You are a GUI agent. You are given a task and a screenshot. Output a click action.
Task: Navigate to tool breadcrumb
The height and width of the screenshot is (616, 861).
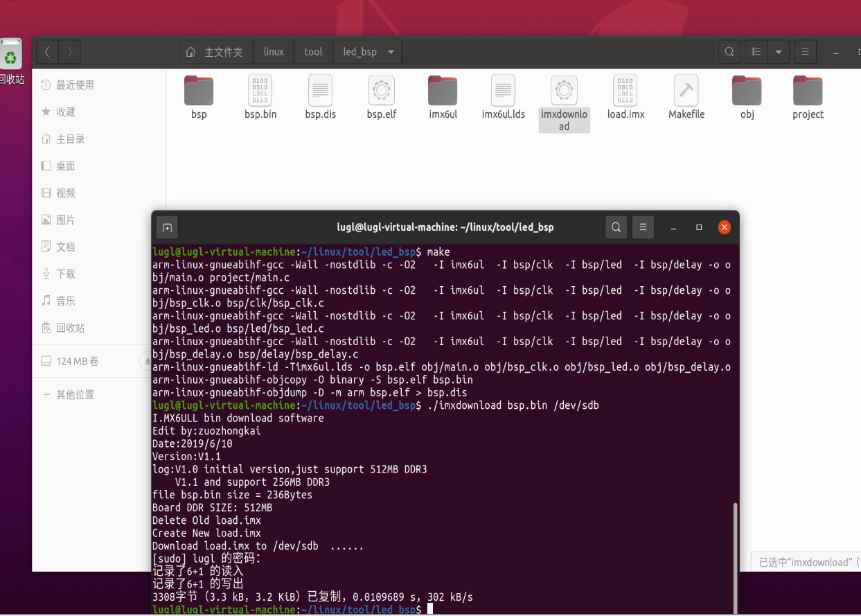pyautogui.click(x=313, y=52)
